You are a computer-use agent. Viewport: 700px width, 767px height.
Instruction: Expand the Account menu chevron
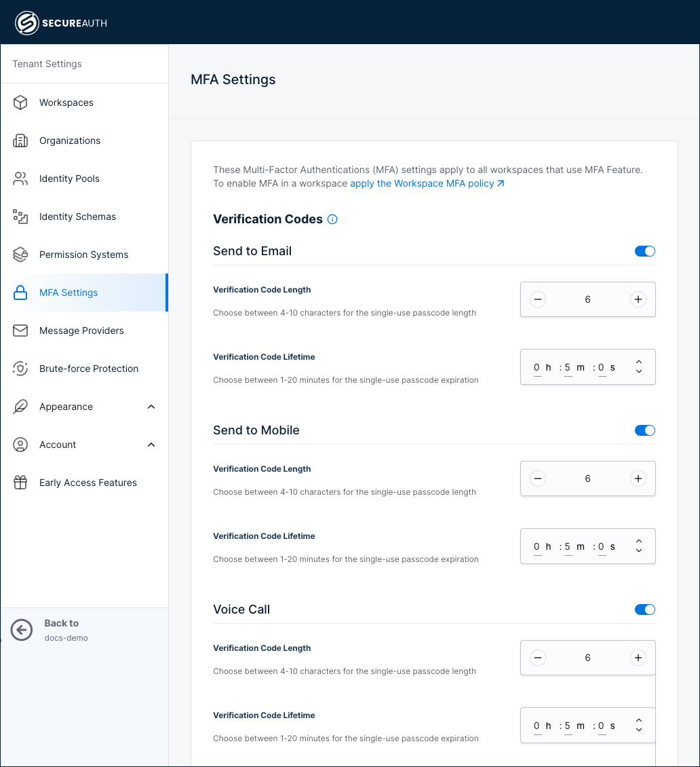[x=151, y=445]
